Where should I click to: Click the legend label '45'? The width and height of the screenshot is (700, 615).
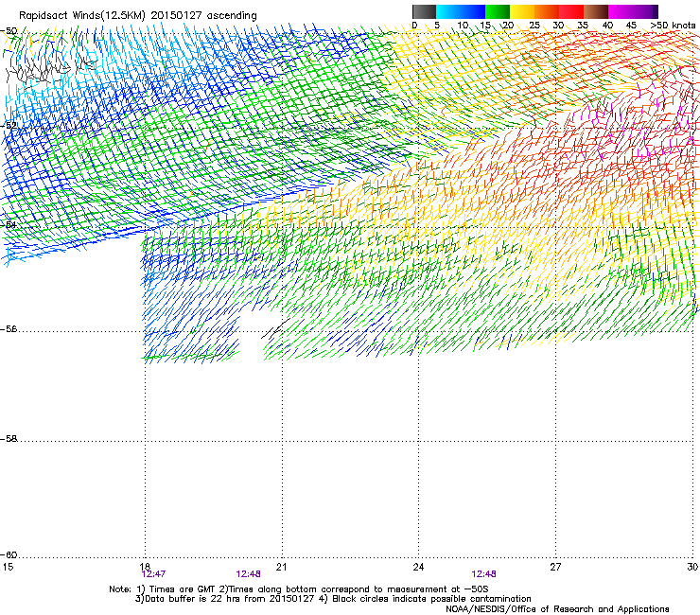tap(631, 26)
